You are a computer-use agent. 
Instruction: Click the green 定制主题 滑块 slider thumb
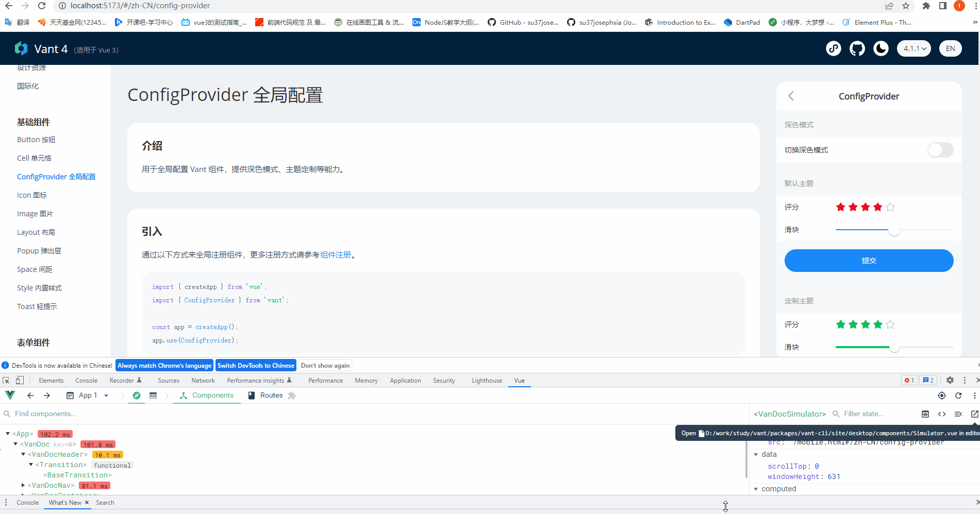[894, 347]
